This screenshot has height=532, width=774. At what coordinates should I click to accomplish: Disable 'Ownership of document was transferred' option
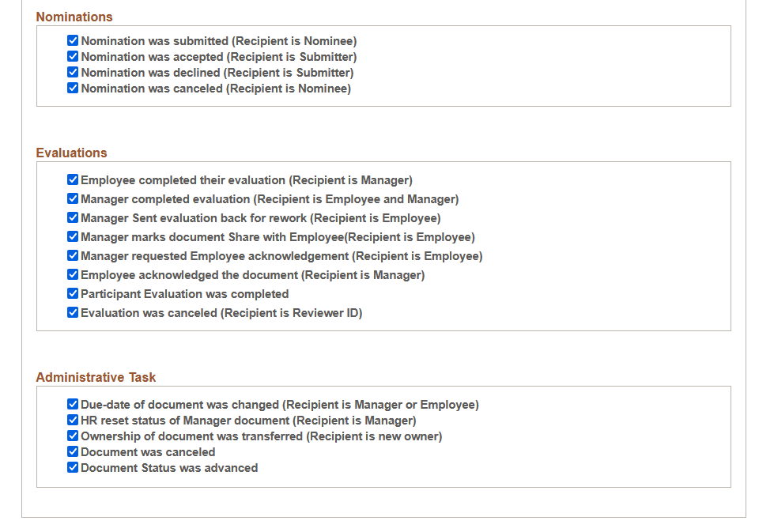pyautogui.click(x=73, y=436)
